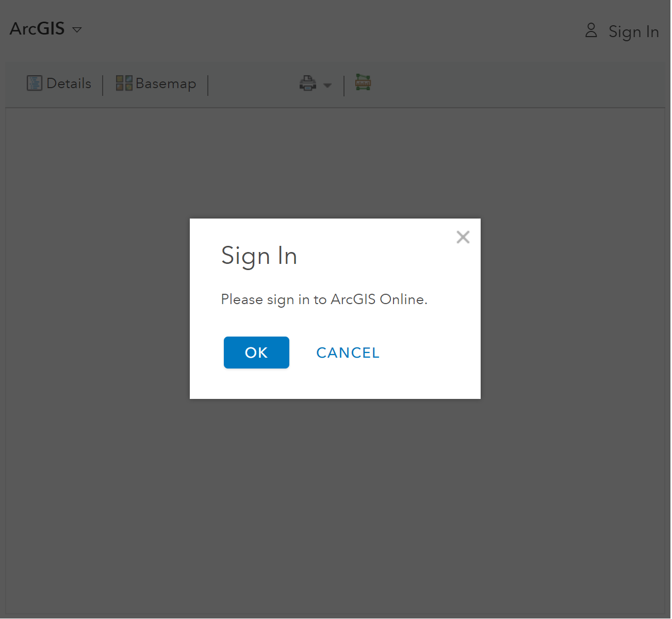Click the Basemap grid icon
This screenshot has width=672, height=619.
(x=124, y=83)
